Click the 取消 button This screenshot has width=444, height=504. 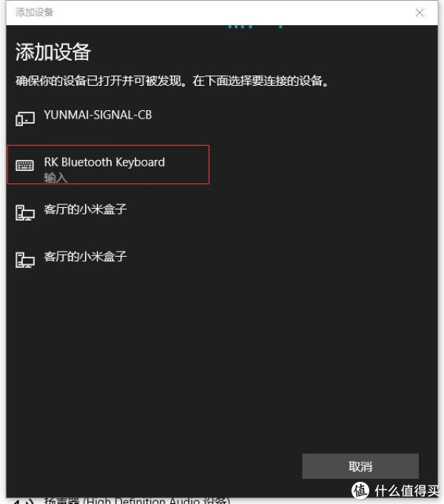360,466
